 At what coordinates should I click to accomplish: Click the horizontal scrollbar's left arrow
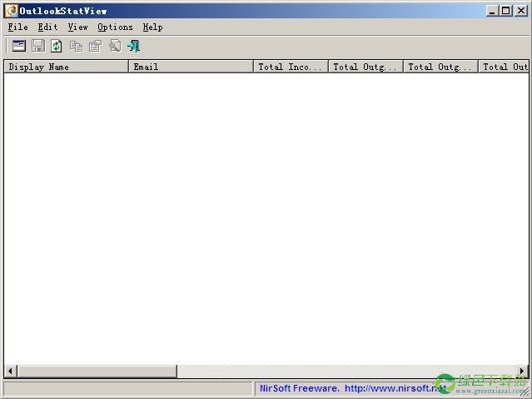tap(11, 371)
